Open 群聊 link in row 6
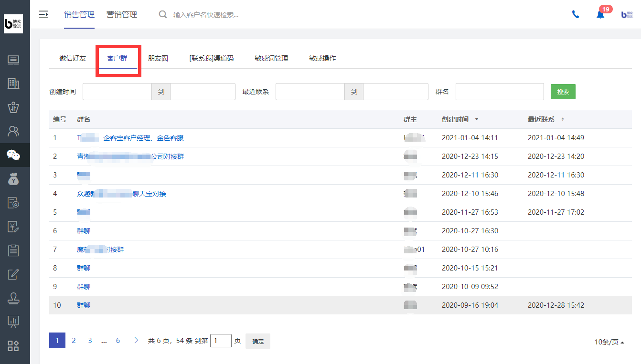This screenshot has width=641, height=364. coord(84,231)
